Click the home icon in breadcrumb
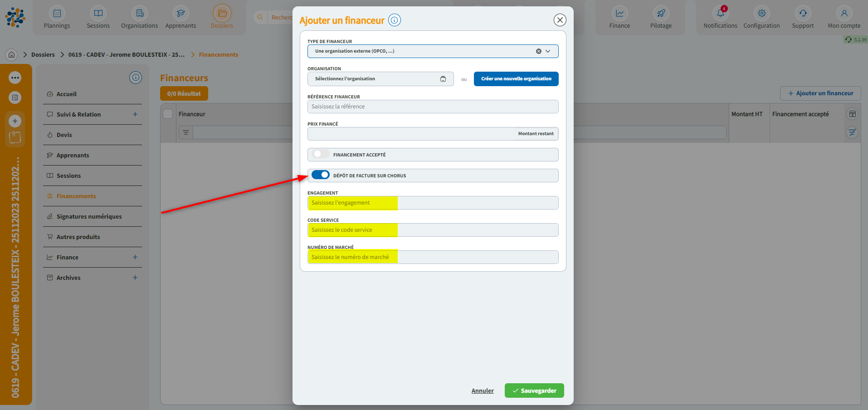The width and height of the screenshot is (868, 410). pos(12,54)
